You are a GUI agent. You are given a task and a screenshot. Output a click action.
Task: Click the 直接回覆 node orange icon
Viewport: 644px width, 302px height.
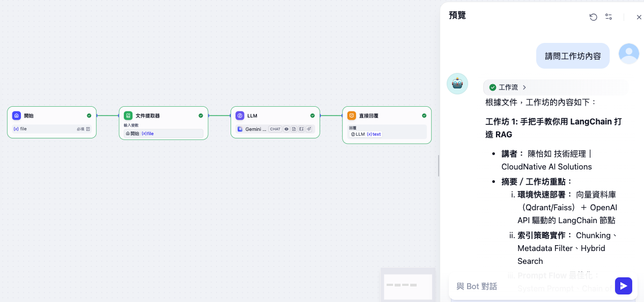point(351,115)
